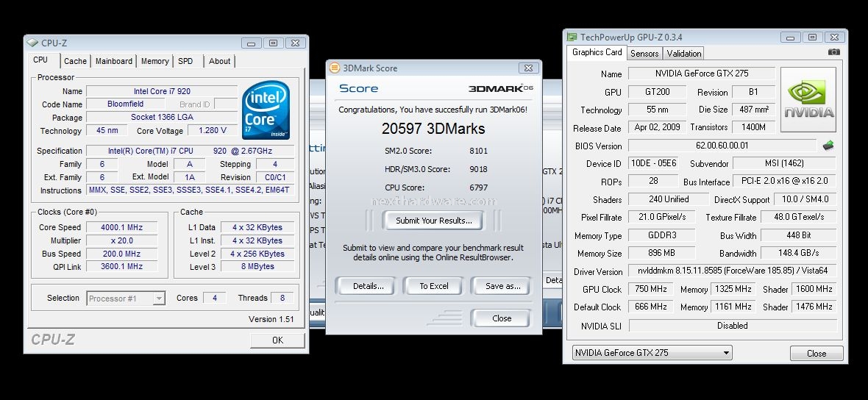The height and width of the screenshot is (400, 868).
Task: Click the Socket 1366 LGA package value
Action: click(162, 118)
